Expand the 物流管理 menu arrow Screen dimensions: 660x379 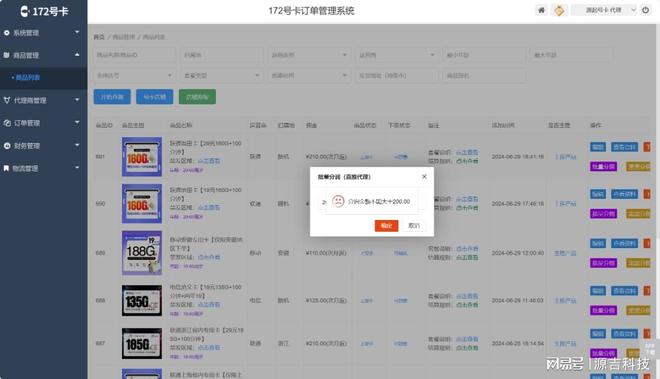(x=77, y=168)
